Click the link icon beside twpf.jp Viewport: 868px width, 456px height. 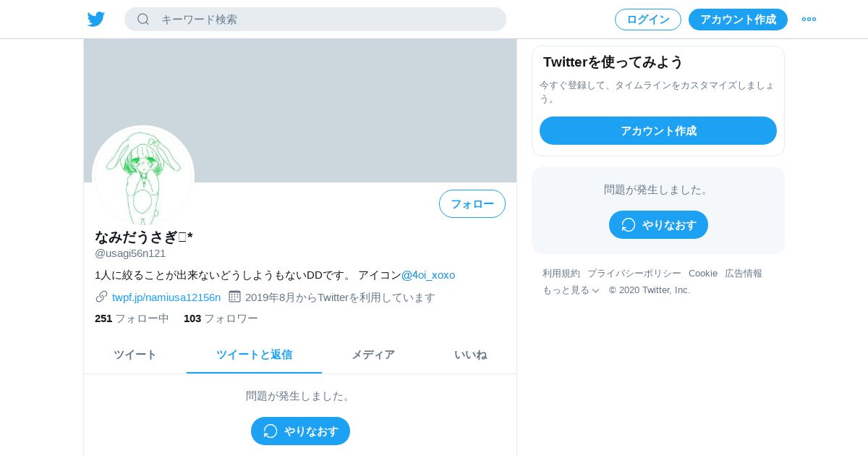pos(101,297)
